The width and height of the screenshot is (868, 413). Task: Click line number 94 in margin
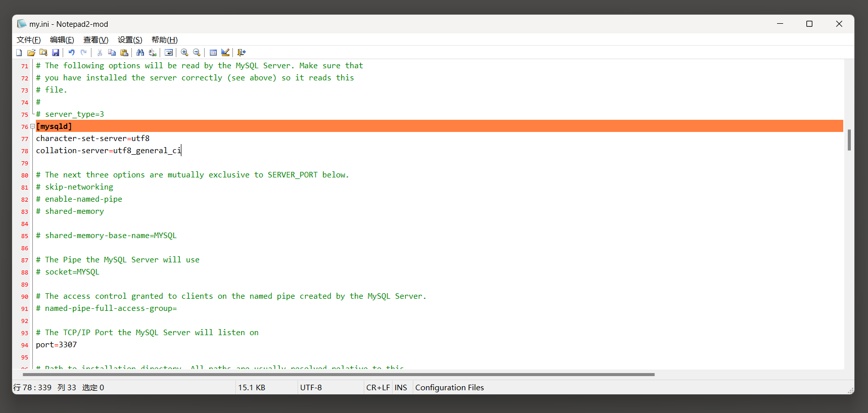[x=25, y=345]
